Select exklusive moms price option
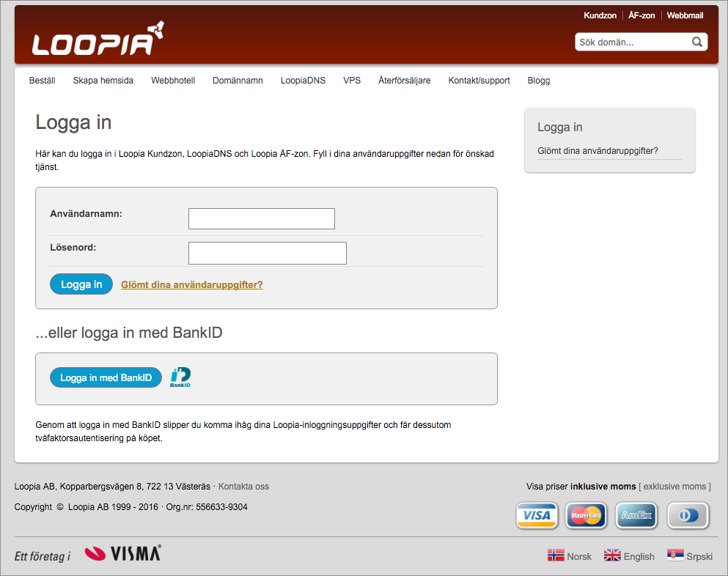Screen dimensions: 728x576 click(x=674, y=487)
